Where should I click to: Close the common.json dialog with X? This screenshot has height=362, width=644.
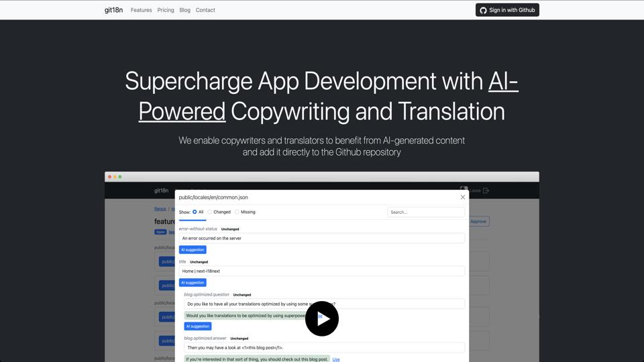tap(462, 197)
